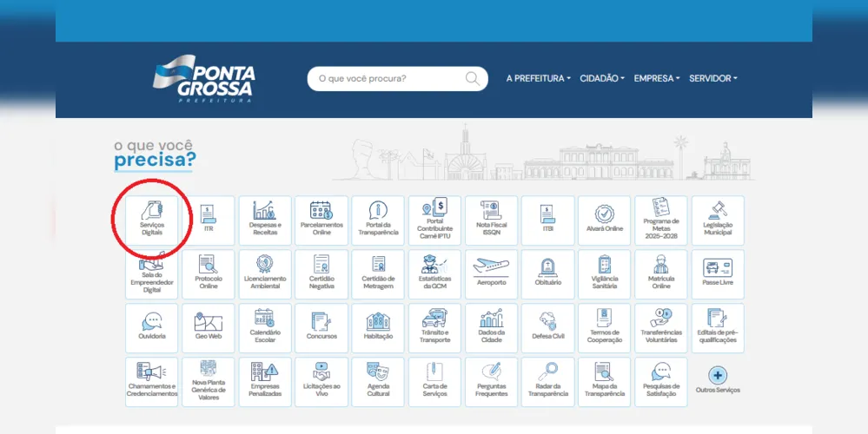
Task: Open Carta de Serviços tile
Action: click(x=434, y=381)
